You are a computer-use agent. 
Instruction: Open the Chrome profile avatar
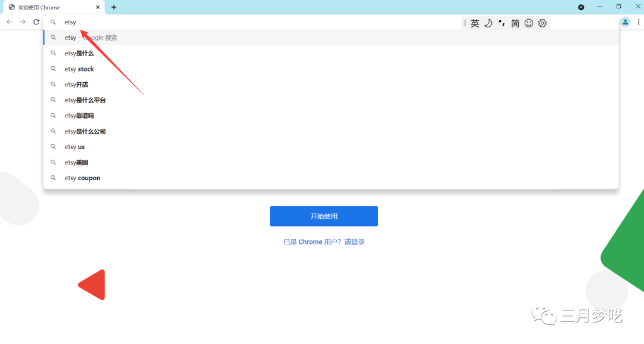[625, 22]
